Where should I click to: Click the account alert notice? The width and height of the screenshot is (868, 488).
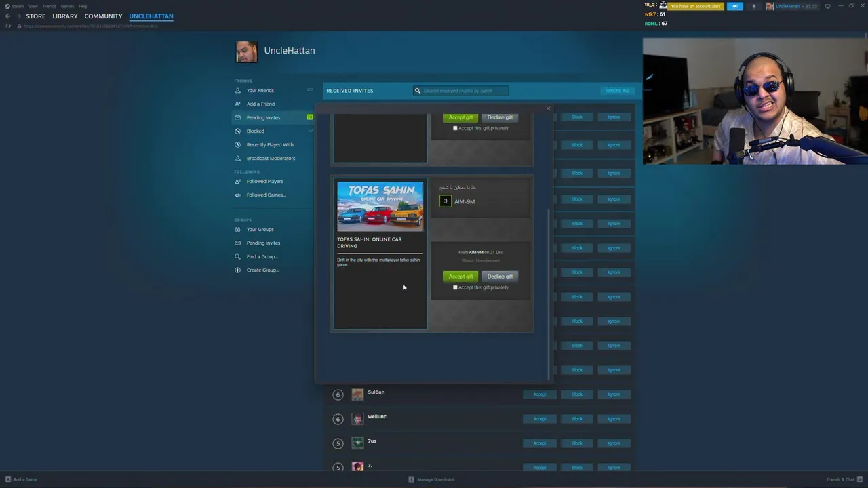click(695, 6)
